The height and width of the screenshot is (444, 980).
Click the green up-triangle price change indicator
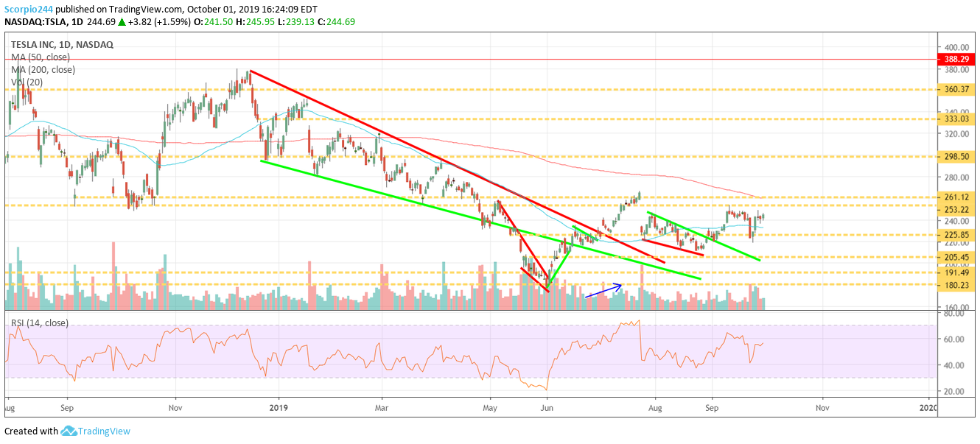[x=122, y=22]
